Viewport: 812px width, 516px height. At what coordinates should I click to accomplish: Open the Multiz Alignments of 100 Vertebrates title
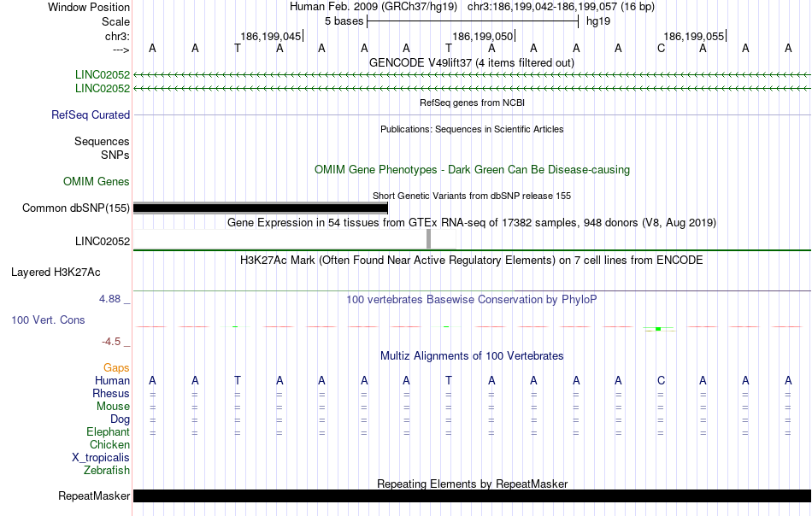pos(472,356)
